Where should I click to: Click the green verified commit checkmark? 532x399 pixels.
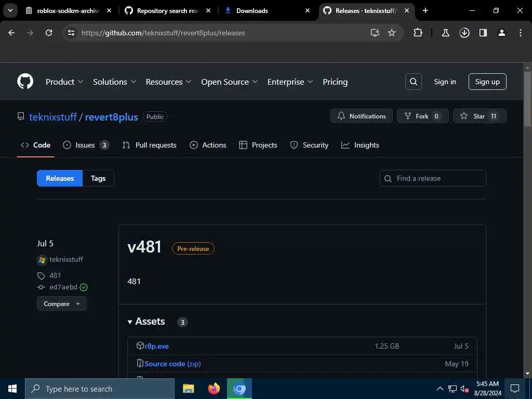pyautogui.click(x=84, y=287)
